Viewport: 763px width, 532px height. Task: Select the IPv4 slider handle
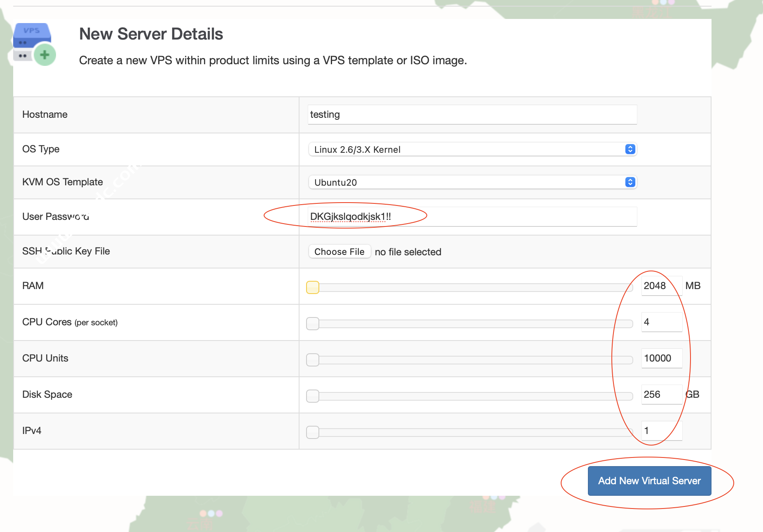[x=313, y=432]
